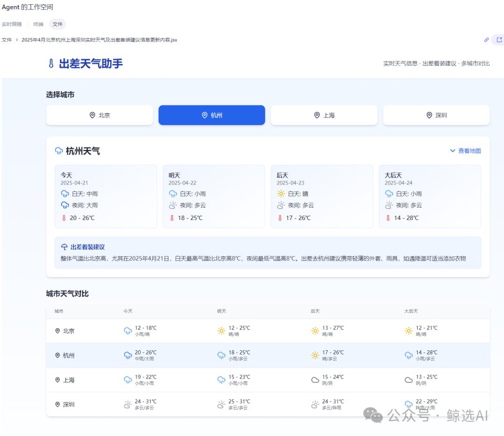Click the rain cloud icon next to 杭州天气 heading
Screen dimensions: 504x436
[x=58, y=151]
